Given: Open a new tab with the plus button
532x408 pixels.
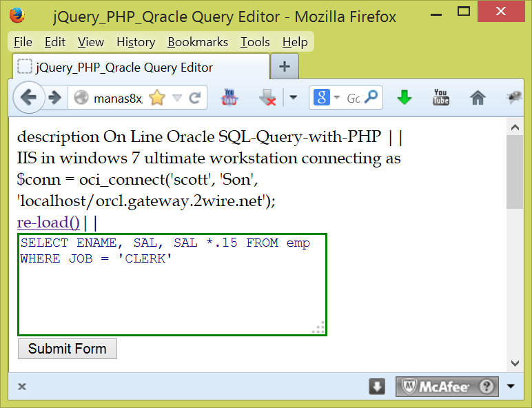Looking at the screenshot, I should pyautogui.click(x=285, y=67).
